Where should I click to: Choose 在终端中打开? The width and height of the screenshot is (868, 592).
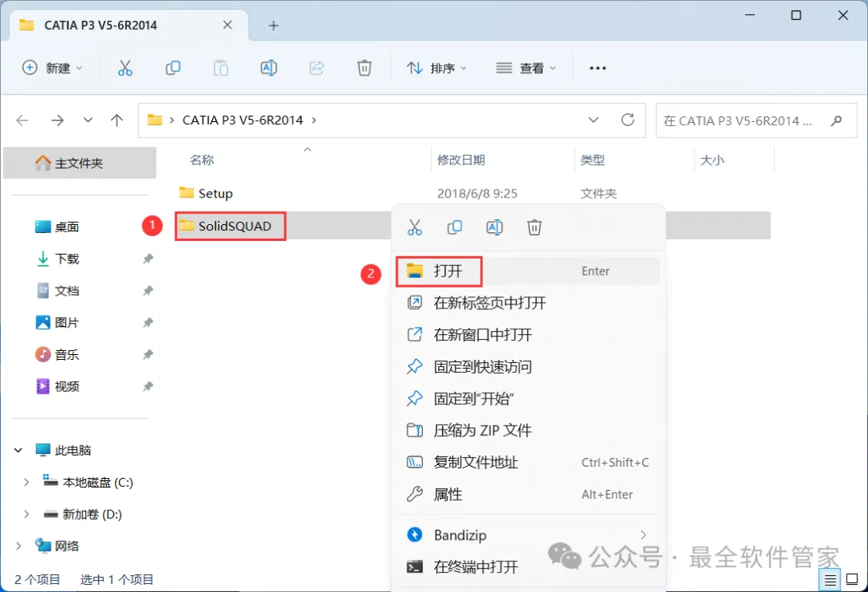click(528, 567)
